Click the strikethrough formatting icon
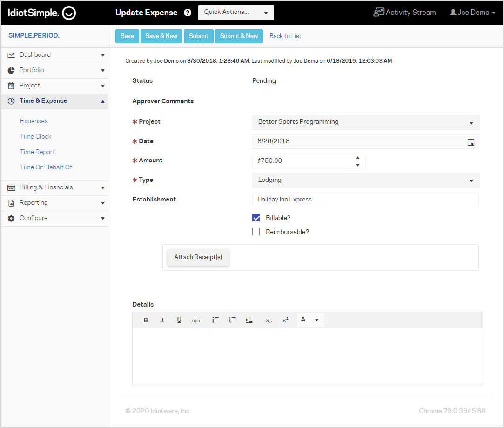Screen dimensions: 504x428 196,321
